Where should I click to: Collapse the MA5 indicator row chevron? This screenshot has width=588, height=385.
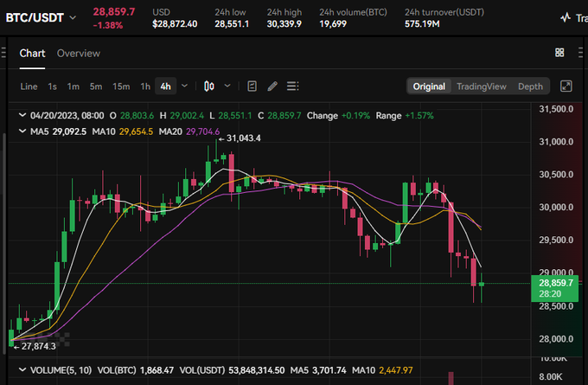click(22, 131)
